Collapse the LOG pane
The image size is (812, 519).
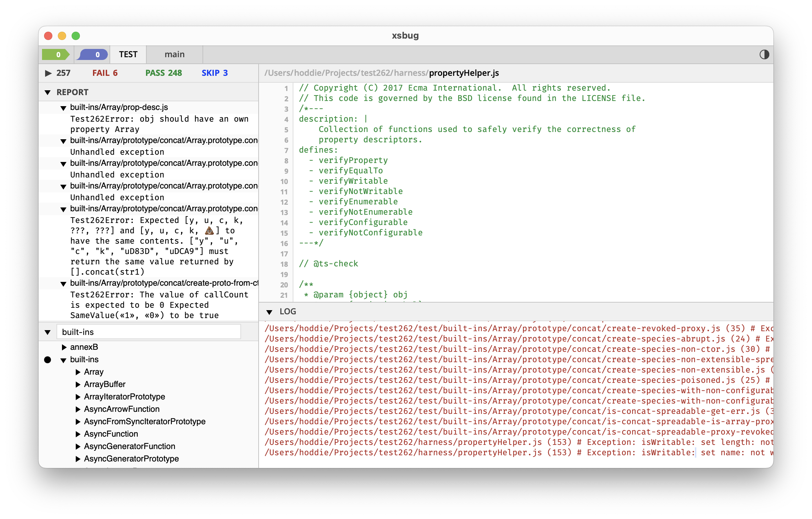(269, 312)
